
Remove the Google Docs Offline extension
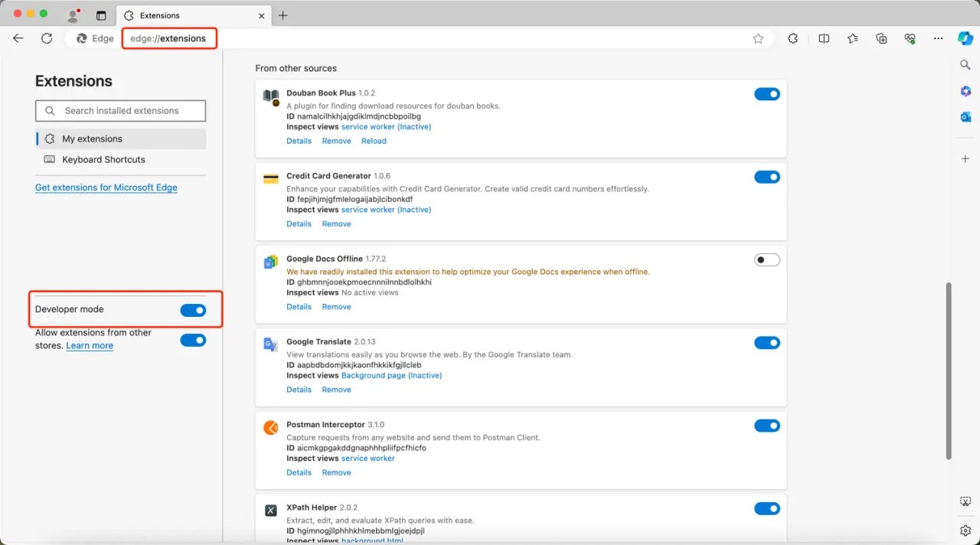pos(336,307)
